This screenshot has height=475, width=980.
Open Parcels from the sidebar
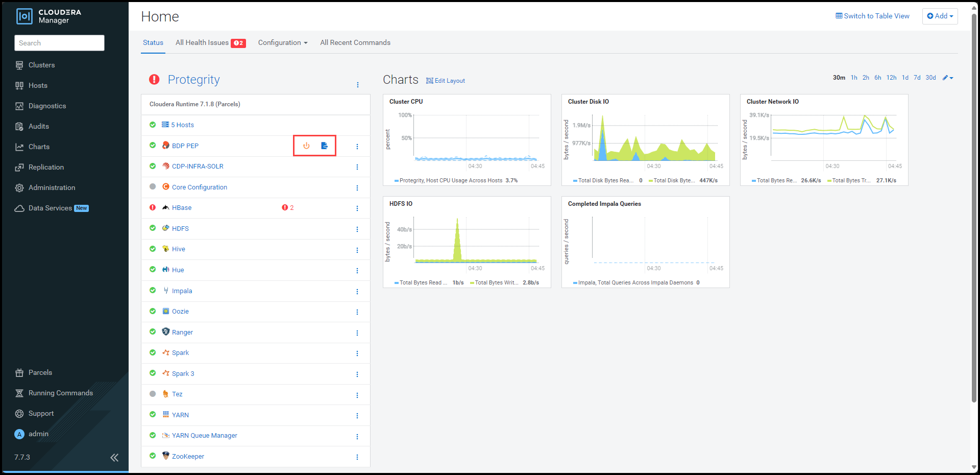tap(40, 373)
